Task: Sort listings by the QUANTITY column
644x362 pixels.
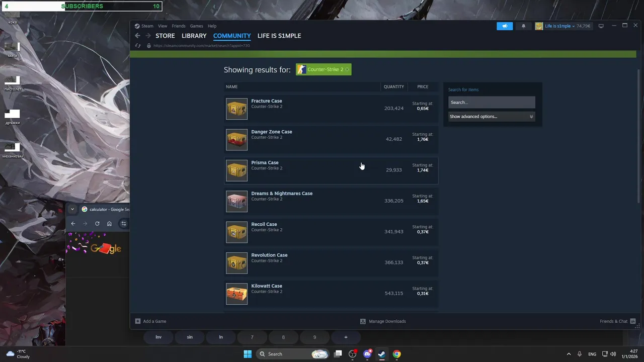Action: tap(394, 86)
